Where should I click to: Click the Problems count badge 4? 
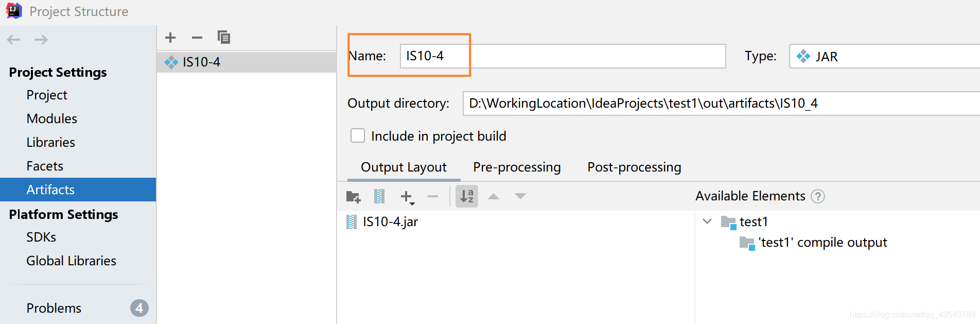tap(139, 308)
